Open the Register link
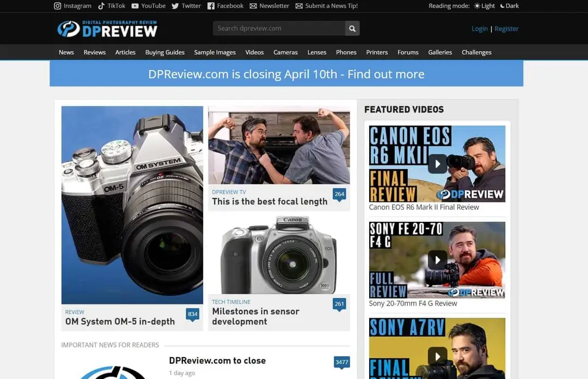The width and height of the screenshot is (588, 379). coord(506,28)
